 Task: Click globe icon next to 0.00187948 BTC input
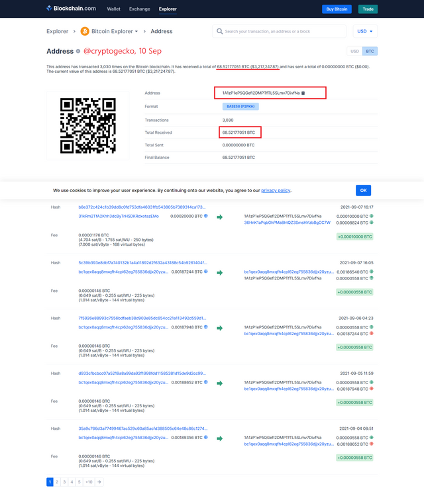(x=206, y=327)
